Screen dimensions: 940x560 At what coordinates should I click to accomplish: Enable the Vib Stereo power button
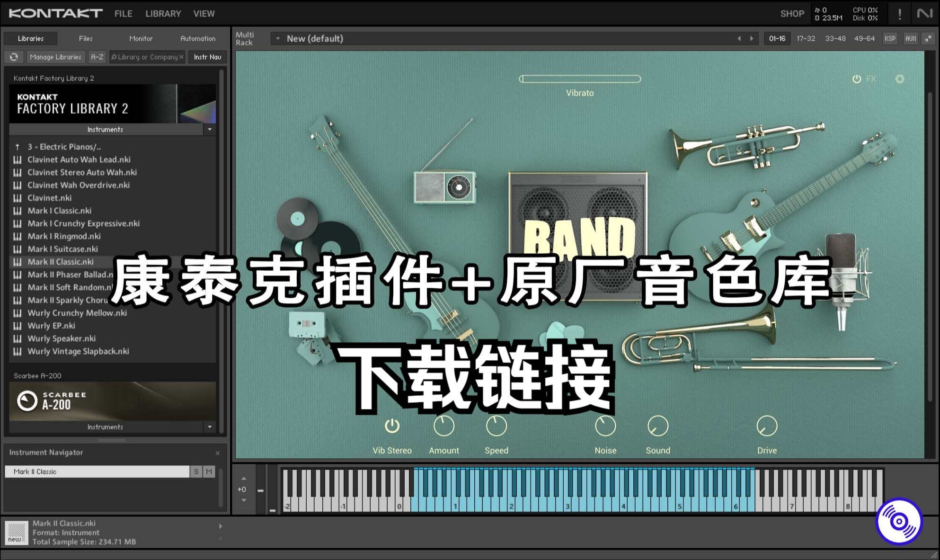[391, 427]
